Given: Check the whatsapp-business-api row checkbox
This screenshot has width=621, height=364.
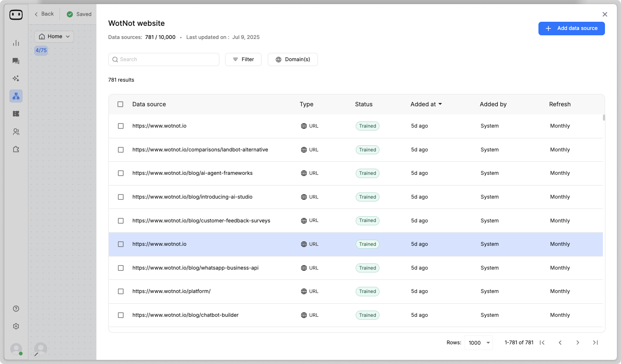Looking at the screenshot, I should click(x=121, y=268).
